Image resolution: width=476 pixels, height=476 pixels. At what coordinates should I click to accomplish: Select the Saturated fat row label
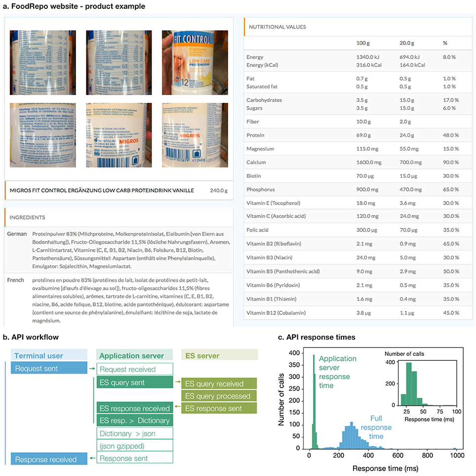(262, 87)
